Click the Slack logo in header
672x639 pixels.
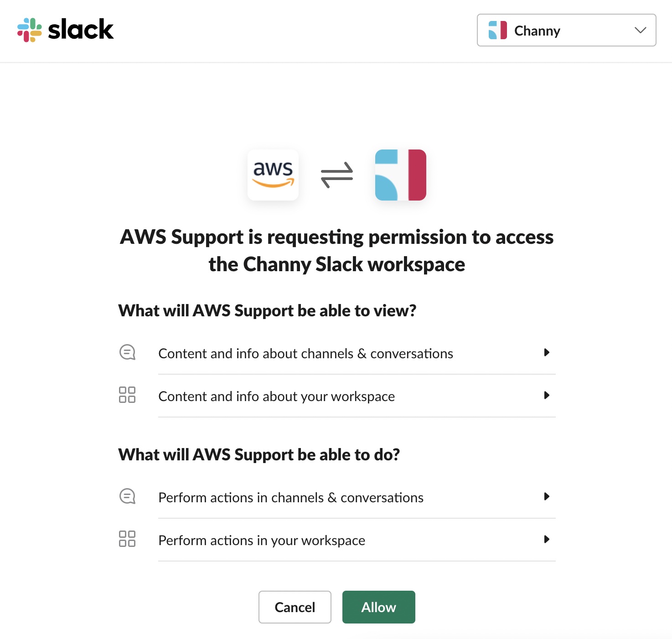tap(65, 30)
